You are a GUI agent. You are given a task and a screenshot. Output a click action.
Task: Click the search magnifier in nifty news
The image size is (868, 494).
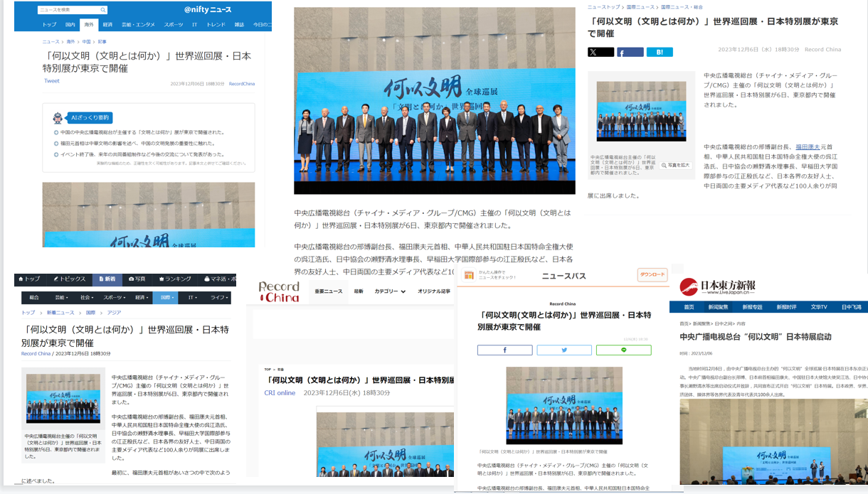(103, 10)
